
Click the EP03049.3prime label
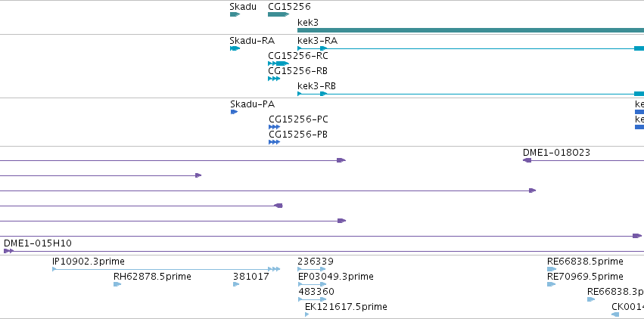tap(335, 277)
